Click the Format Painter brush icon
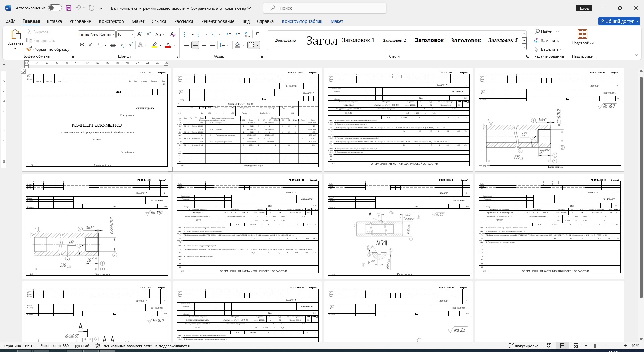The height and width of the screenshot is (352, 644). tap(30, 49)
